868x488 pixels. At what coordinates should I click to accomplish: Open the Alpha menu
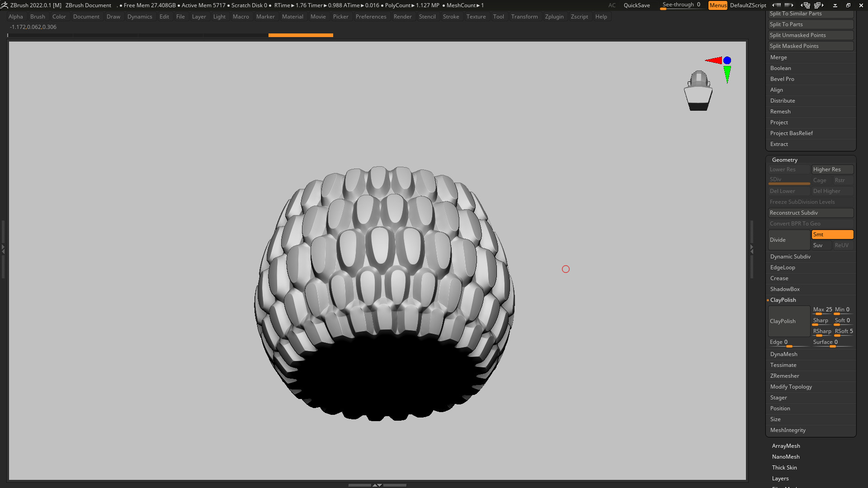click(16, 17)
